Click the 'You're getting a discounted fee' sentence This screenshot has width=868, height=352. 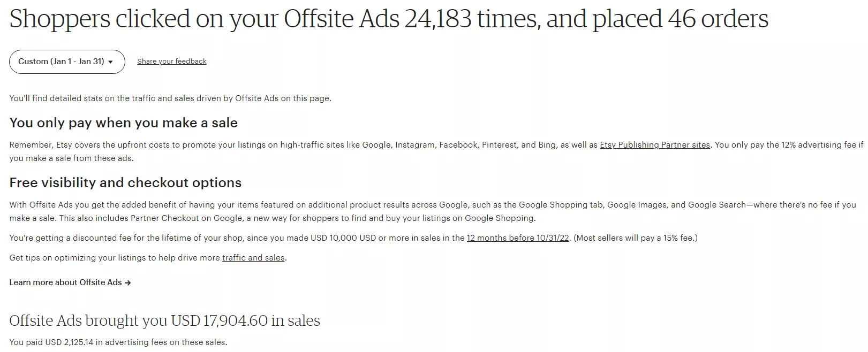pos(289,238)
